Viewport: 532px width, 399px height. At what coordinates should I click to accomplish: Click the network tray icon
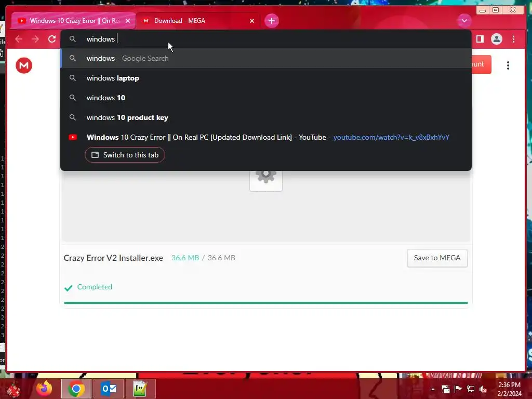[471, 389]
